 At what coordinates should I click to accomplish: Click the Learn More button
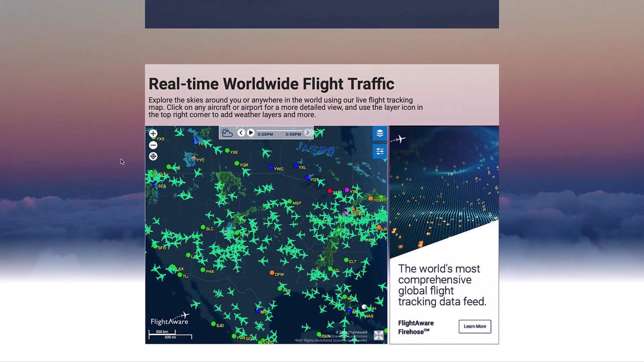click(474, 326)
